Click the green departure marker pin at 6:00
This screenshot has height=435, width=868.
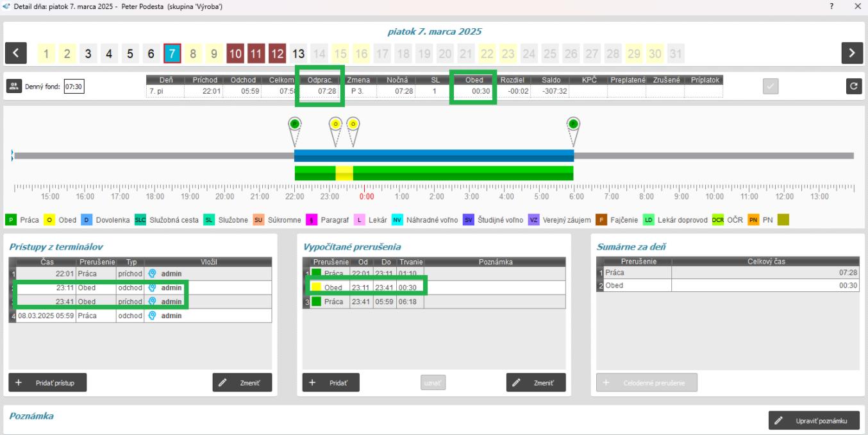click(x=574, y=124)
